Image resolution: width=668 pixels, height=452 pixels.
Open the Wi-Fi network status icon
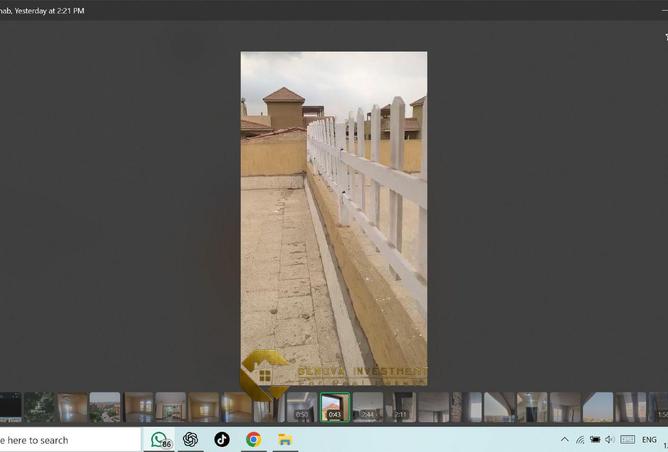(x=580, y=439)
